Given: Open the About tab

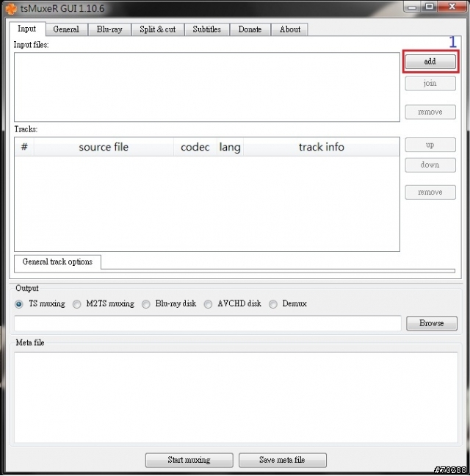Looking at the screenshot, I should point(290,29).
